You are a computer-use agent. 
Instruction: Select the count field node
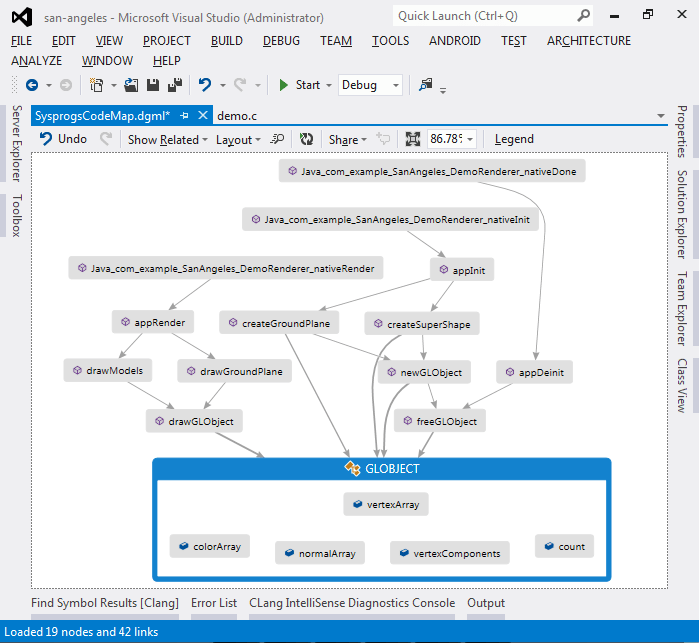[x=564, y=546]
